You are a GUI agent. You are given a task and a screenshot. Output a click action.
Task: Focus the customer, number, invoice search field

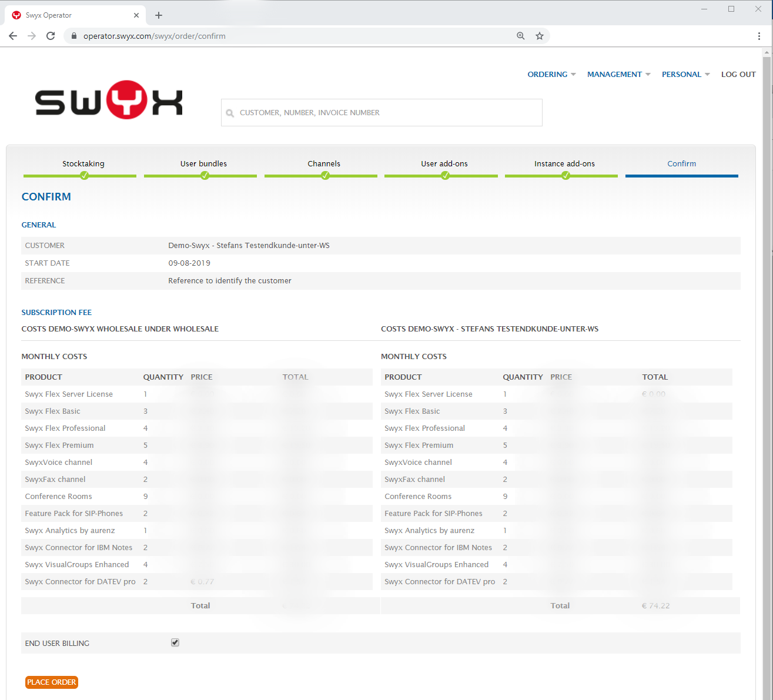382,112
